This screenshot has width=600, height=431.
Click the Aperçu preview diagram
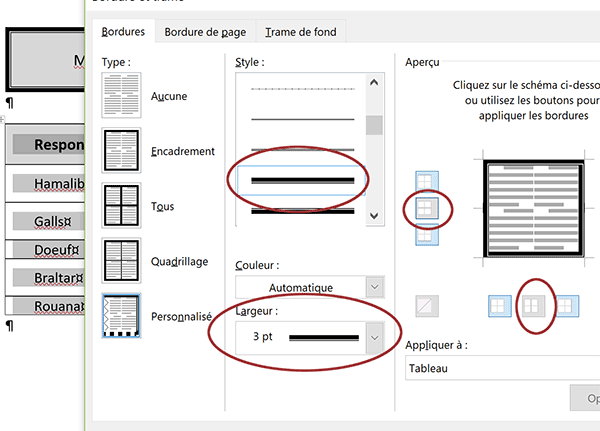click(x=533, y=209)
